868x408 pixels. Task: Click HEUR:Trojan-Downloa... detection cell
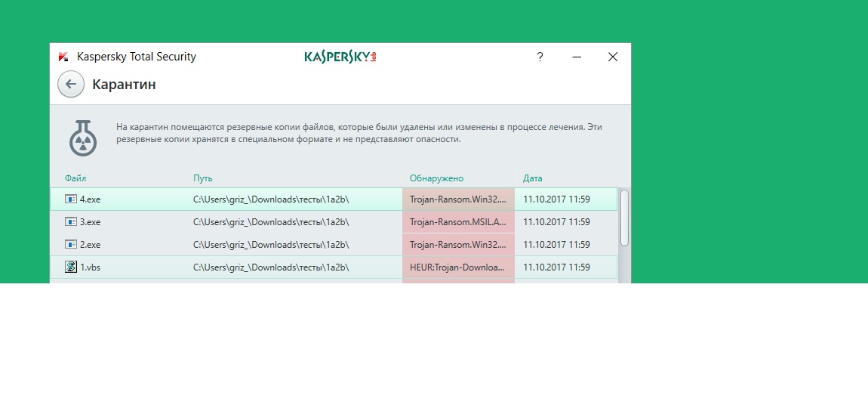(x=458, y=267)
